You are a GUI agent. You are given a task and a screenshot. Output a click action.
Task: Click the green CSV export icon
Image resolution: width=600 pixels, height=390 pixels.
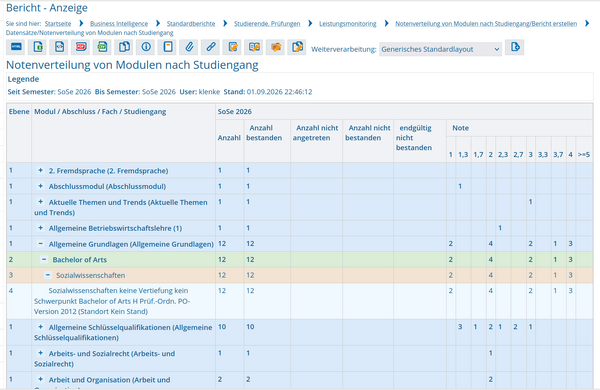click(x=103, y=47)
